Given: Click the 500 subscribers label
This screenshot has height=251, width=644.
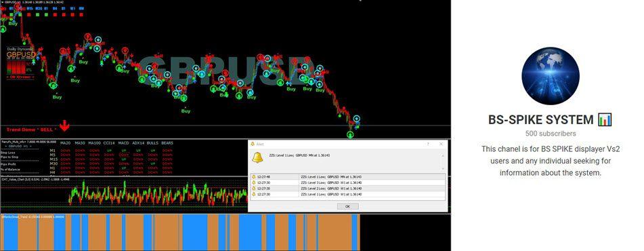Looking at the screenshot, I should (551, 134).
